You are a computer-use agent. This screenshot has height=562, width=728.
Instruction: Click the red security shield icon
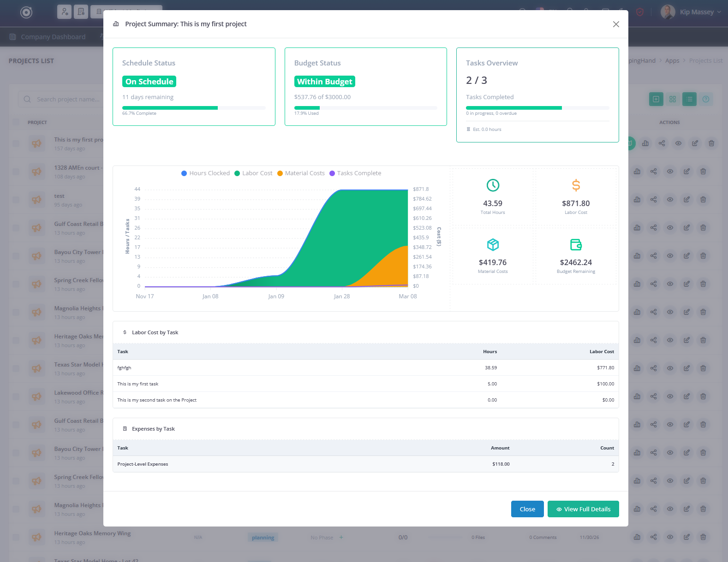point(640,12)
